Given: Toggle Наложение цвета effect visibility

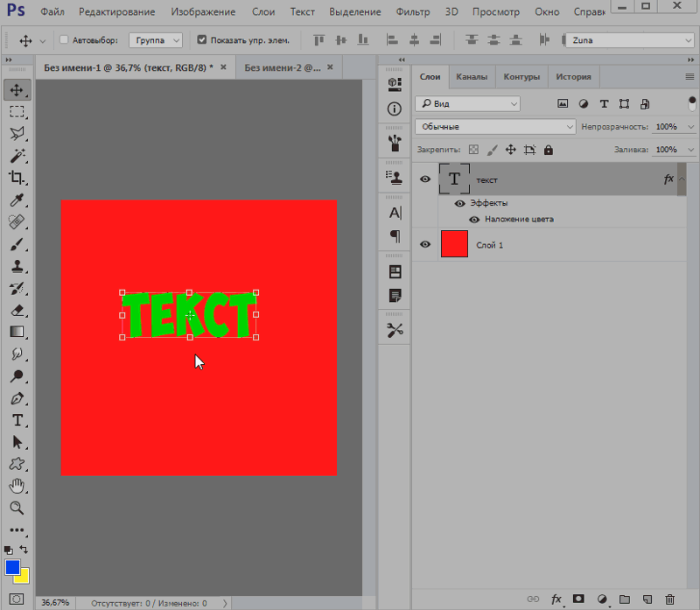Looking at the screenshot, I should pyautogui.click(x=474, y=220).
